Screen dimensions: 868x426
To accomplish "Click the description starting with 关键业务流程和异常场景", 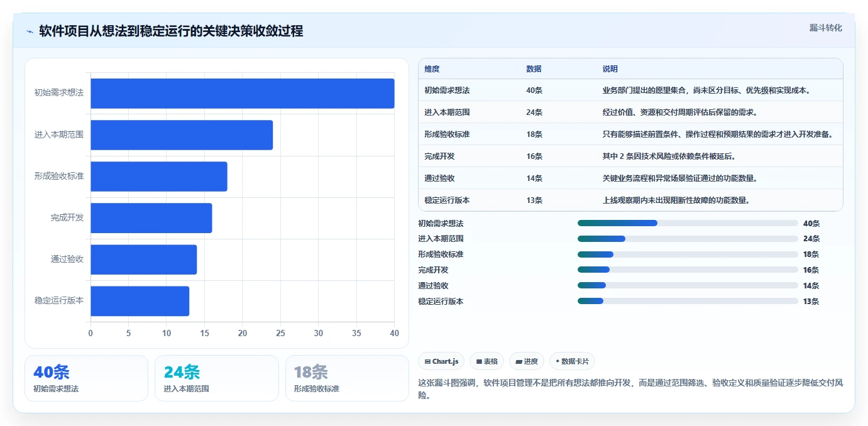I will (680, 178).
